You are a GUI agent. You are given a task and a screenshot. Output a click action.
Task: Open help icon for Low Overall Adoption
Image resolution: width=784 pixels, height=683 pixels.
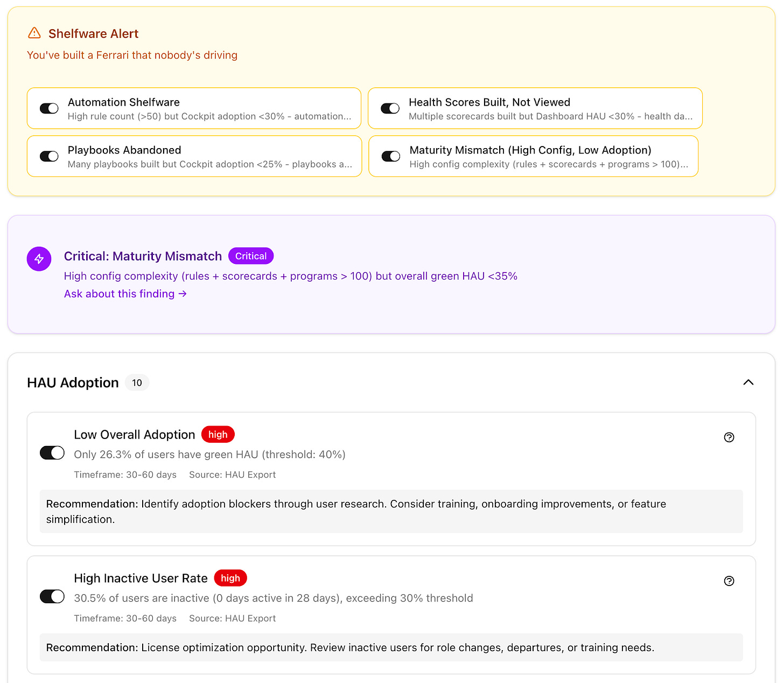point(729,437)
